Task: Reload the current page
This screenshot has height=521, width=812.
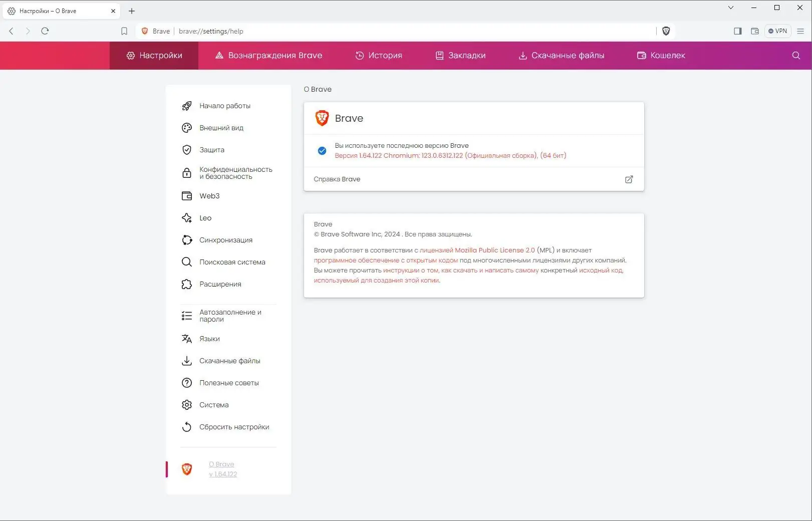Action: 45,31
